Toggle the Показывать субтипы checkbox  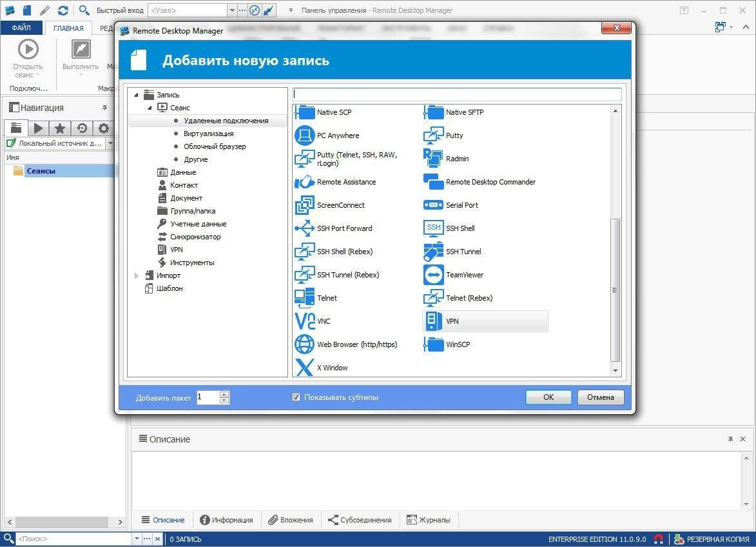coord(296,397)
